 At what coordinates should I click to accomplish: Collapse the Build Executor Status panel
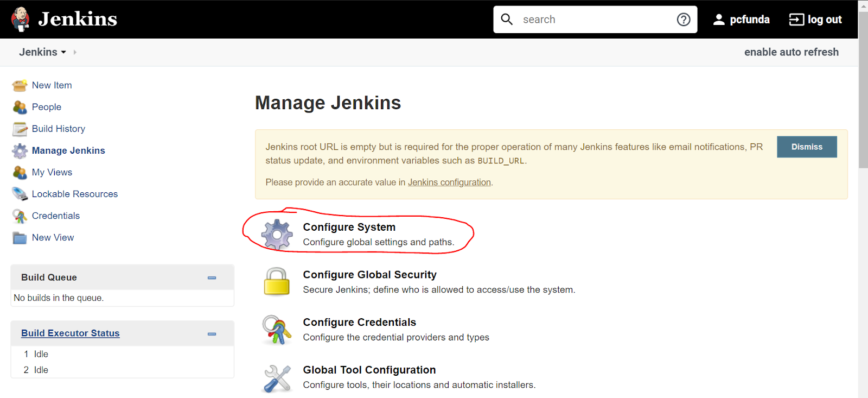(212, 334)
